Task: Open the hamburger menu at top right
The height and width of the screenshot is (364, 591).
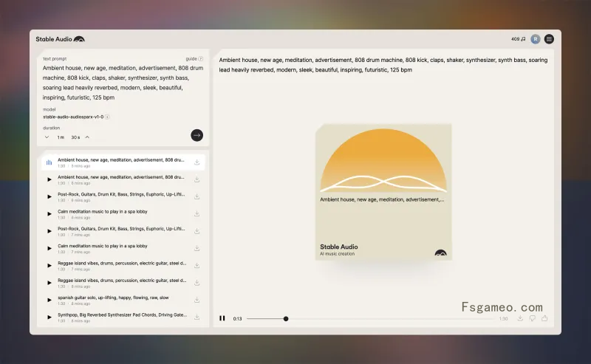Action: click(x=549, y=39)
